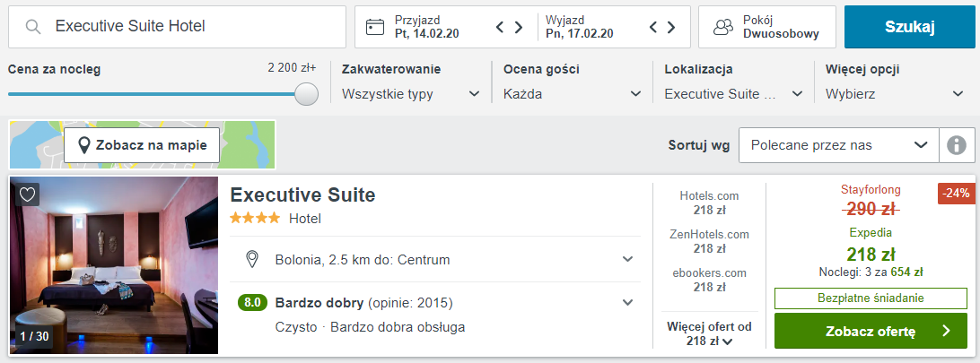This screenshot has width=980, height=363.
Task: Go to previous checkout date
Action: tap(654, 27)
